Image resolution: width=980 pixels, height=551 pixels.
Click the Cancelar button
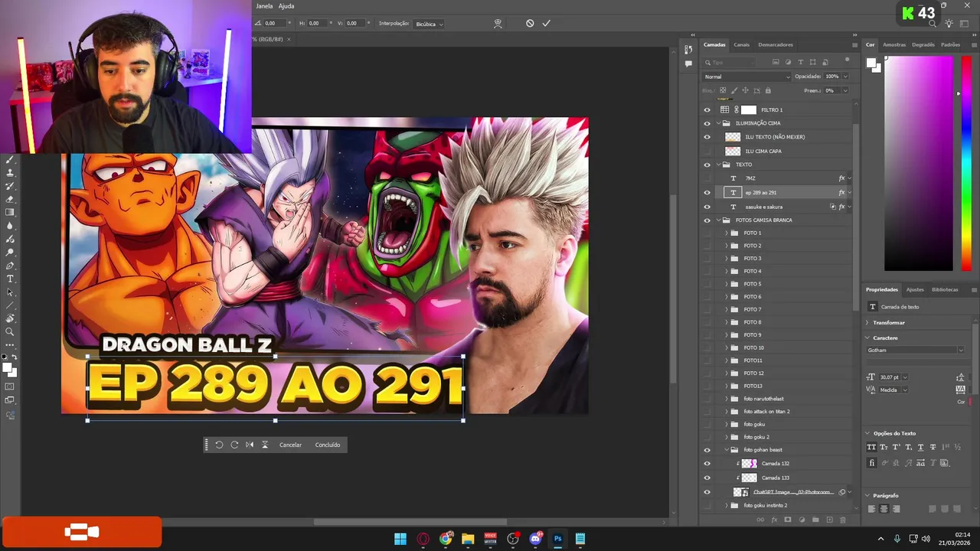point(290,445)
